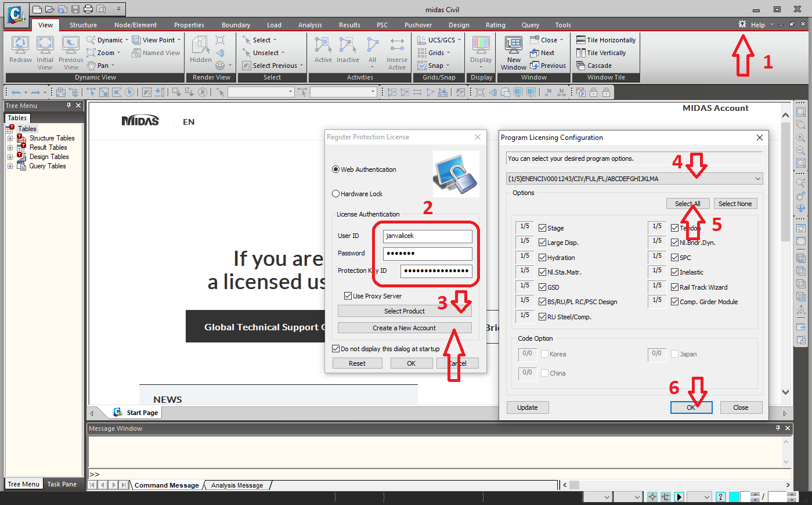812x505 pixels.
Task: Click the Hidden render view icon
Action: [201, 46]
